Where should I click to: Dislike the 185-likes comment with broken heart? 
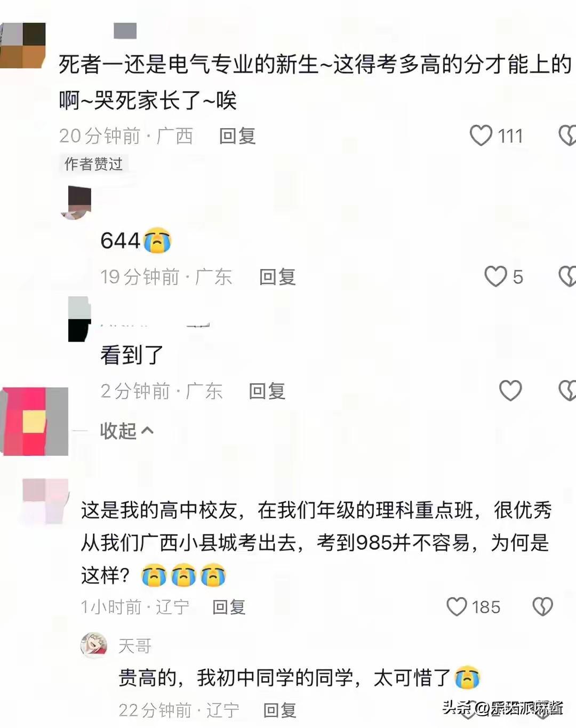pos(542,606)
